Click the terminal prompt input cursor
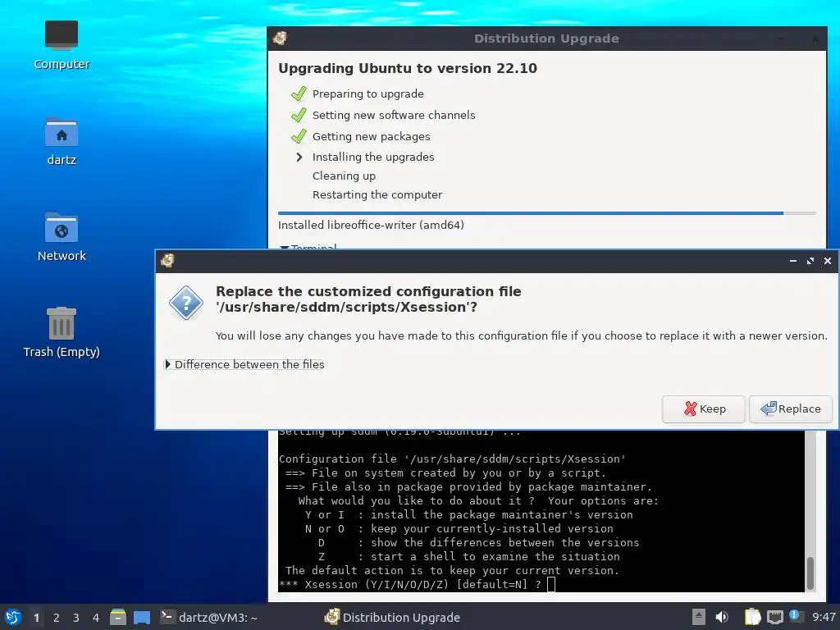This screenshot has height=630, width=840. [x=551, y=584]
